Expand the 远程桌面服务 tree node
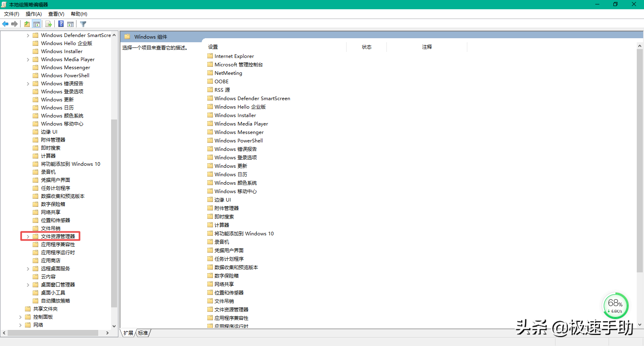 point(28,269)
